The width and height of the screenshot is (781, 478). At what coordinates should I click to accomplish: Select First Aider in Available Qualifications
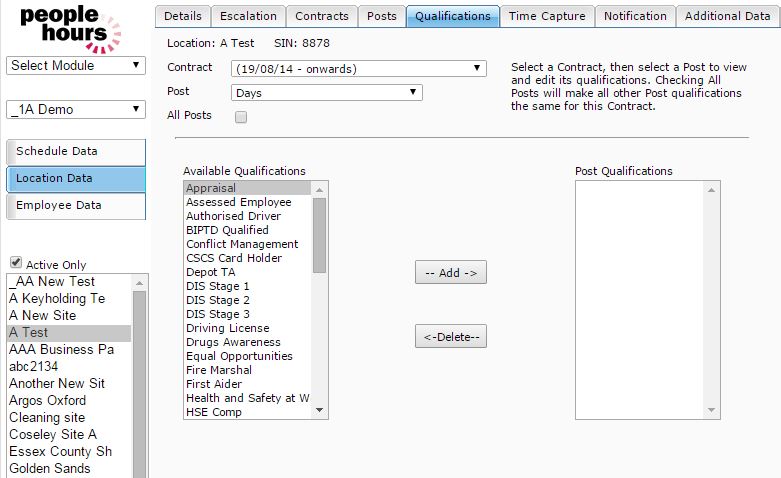[x=214, y=384]
